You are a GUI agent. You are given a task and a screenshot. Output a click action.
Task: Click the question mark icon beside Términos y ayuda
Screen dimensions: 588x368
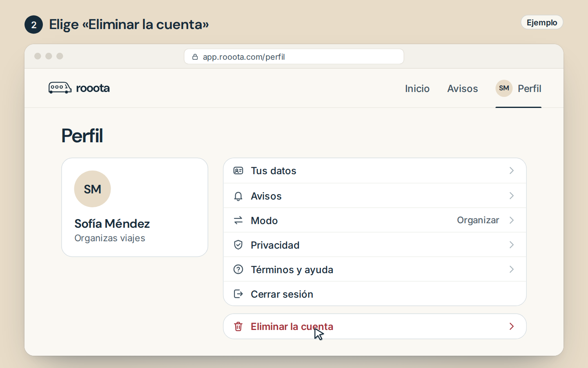238,269
